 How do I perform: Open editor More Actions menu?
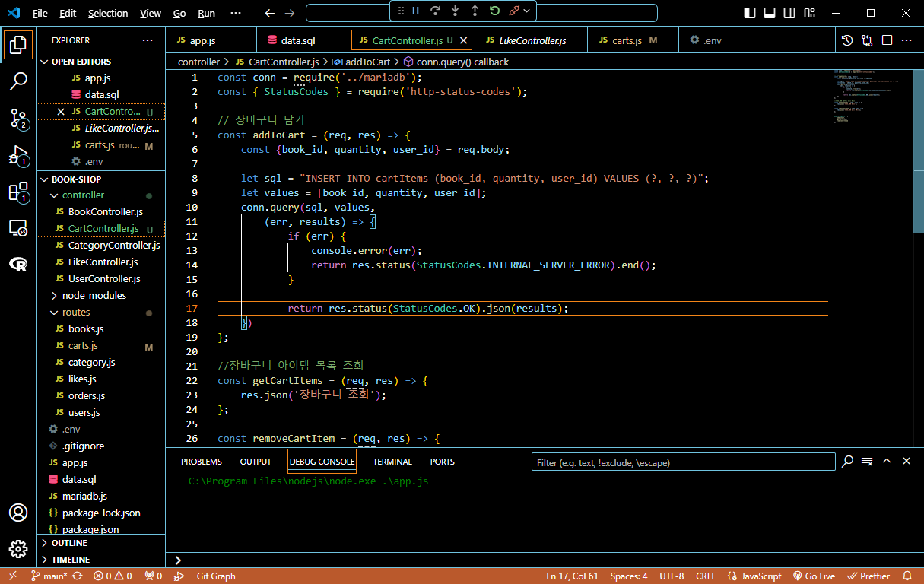907,40
